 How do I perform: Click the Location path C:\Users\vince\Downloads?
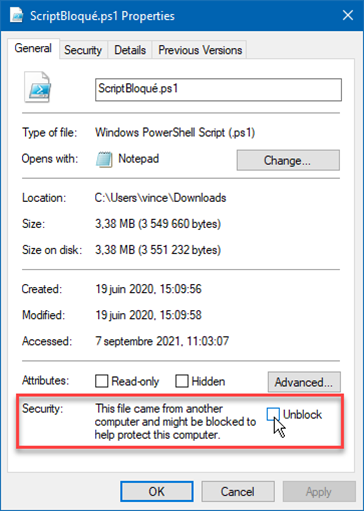[x=160, y=198]
